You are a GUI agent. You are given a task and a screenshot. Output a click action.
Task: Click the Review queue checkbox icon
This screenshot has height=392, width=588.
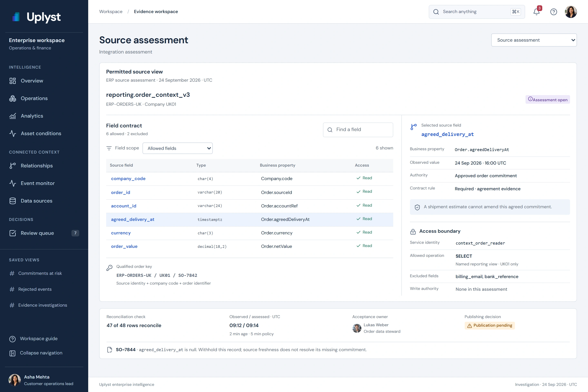pyautogui.click(x=12, y=233)
